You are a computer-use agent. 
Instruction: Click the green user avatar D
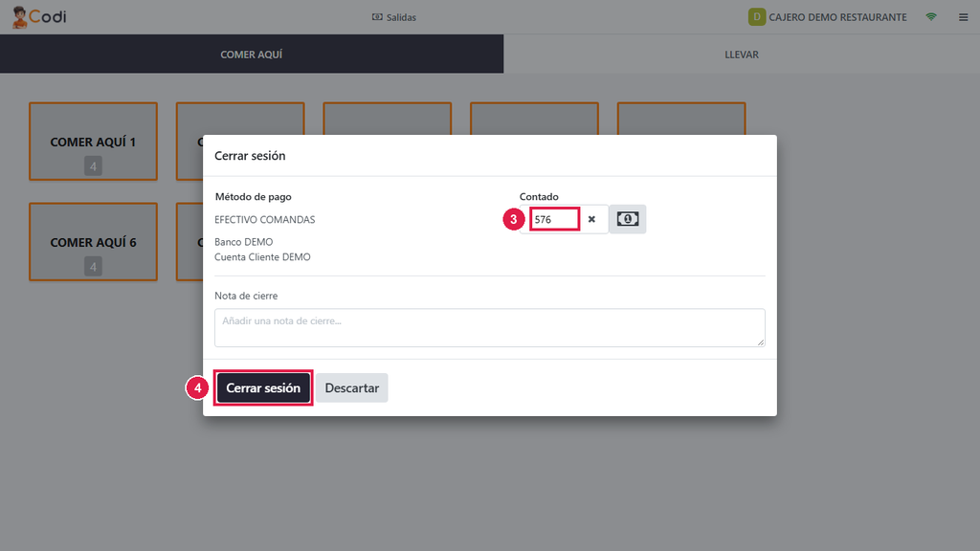coord(756,17)
